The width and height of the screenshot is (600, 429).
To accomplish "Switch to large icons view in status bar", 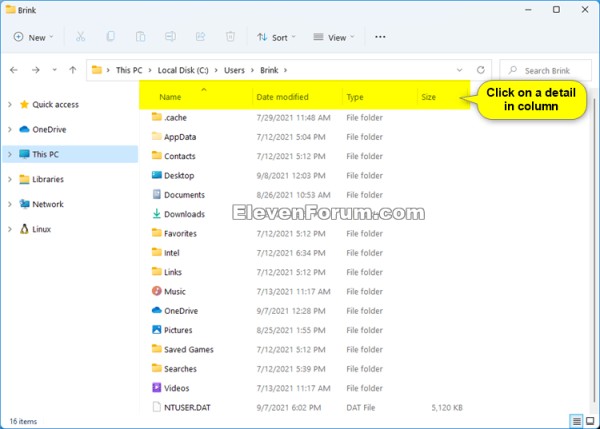I will pos(590,421).
